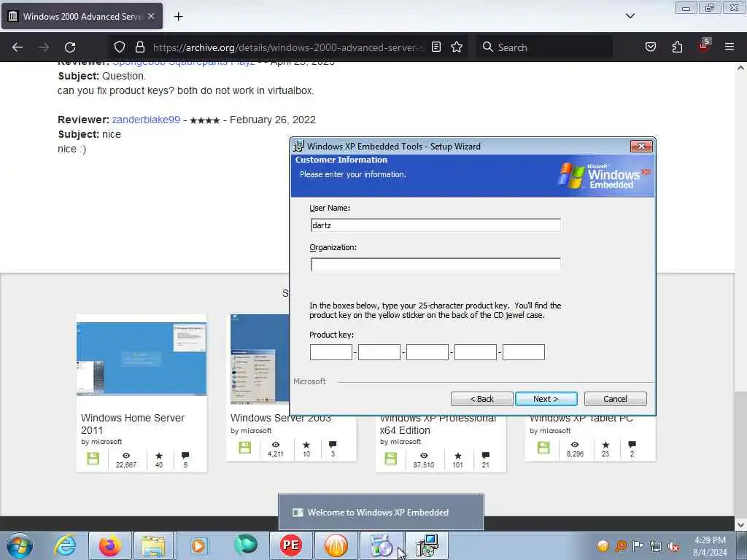Focus the browser Search box

point(543,47)
